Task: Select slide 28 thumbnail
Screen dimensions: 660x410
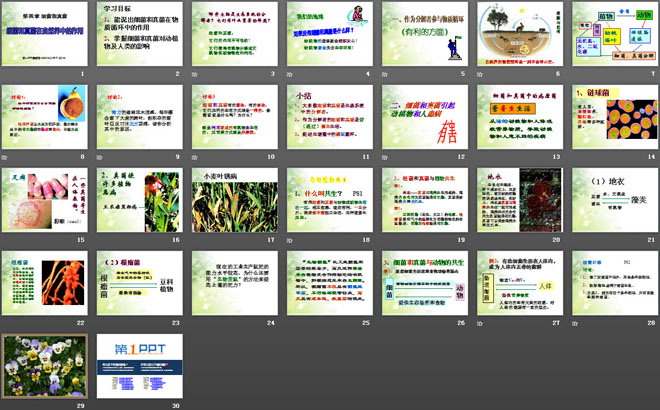Action: click(615, 283)
